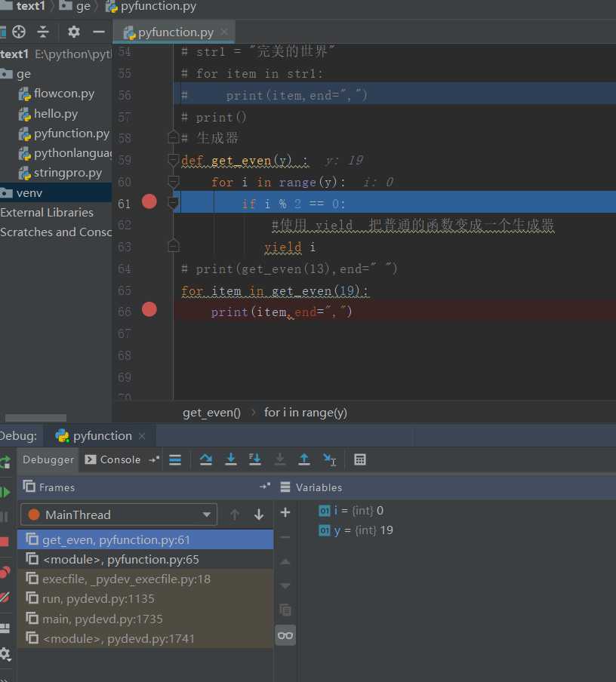Open debug settings gear icon
616x682 pixels.
[x=5, y=653]
